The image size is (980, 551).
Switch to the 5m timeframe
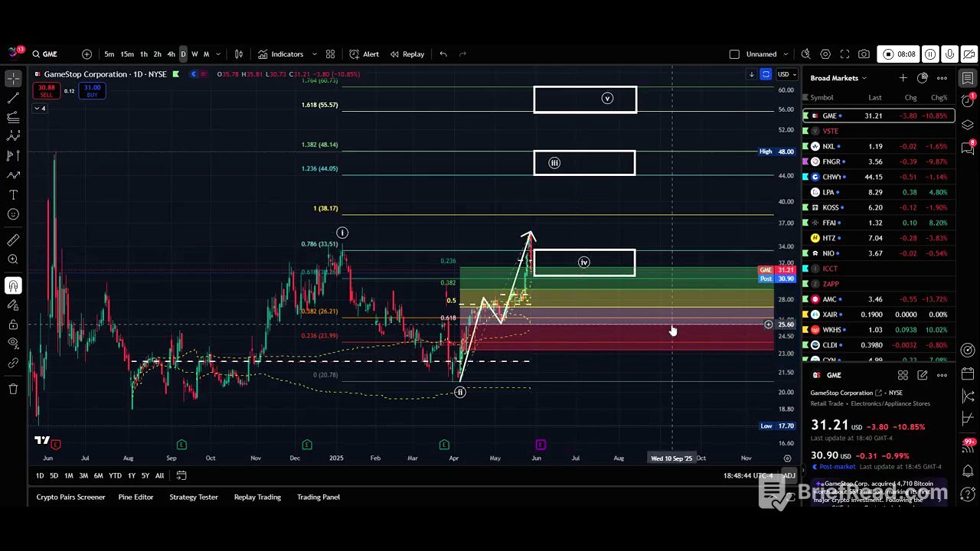[x=109, y=54]
